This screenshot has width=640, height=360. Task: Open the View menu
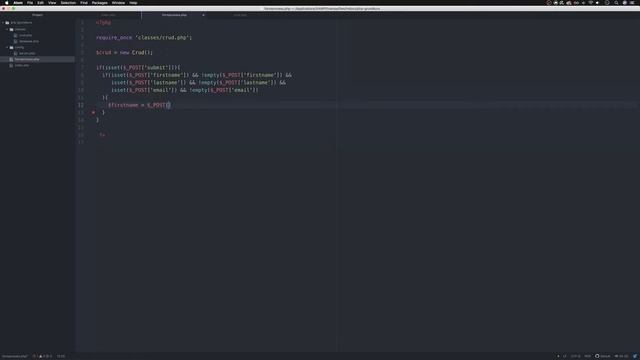point(52,2)
